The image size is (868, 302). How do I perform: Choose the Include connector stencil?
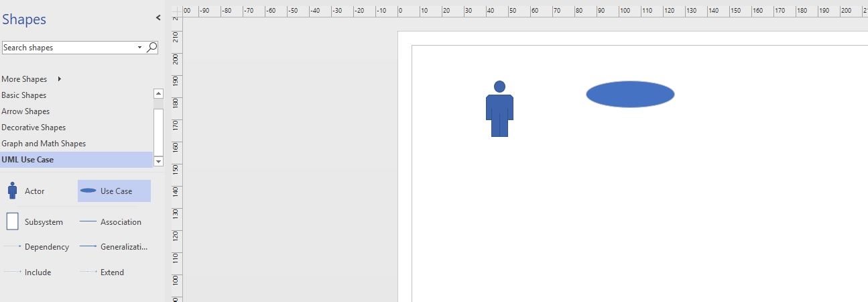point(12,272)
